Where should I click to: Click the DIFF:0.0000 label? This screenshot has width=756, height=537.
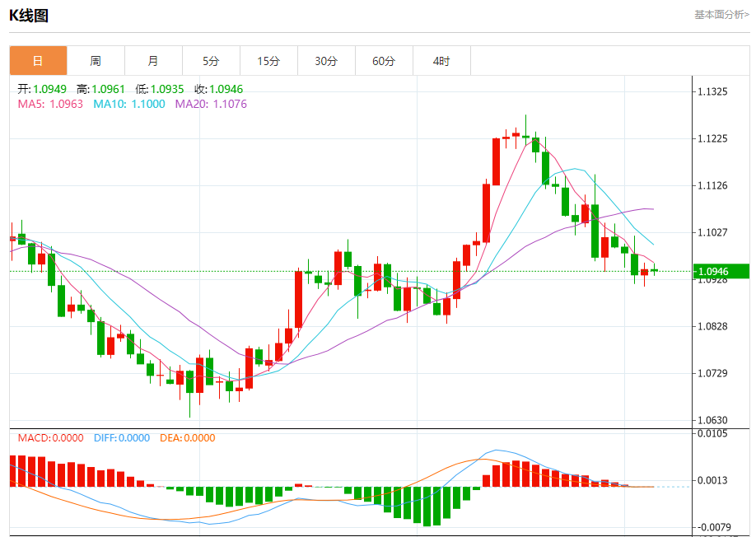pos(122,438)
